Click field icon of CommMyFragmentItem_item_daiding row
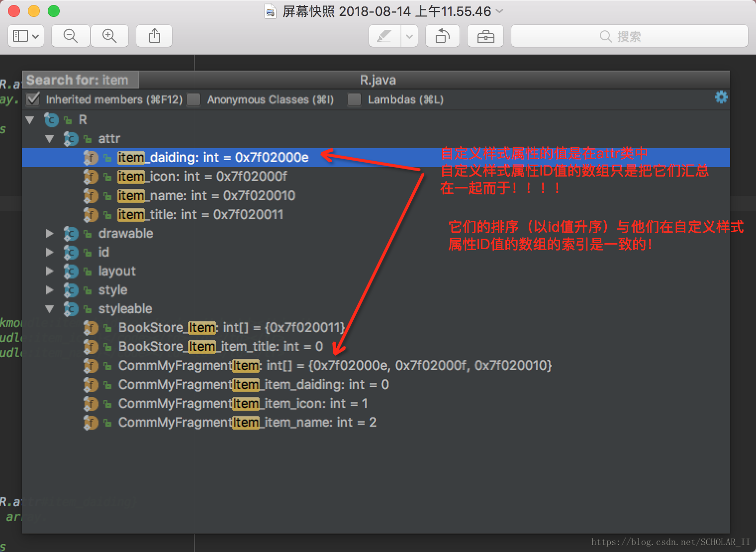The image size is (756, 552). 91,384
